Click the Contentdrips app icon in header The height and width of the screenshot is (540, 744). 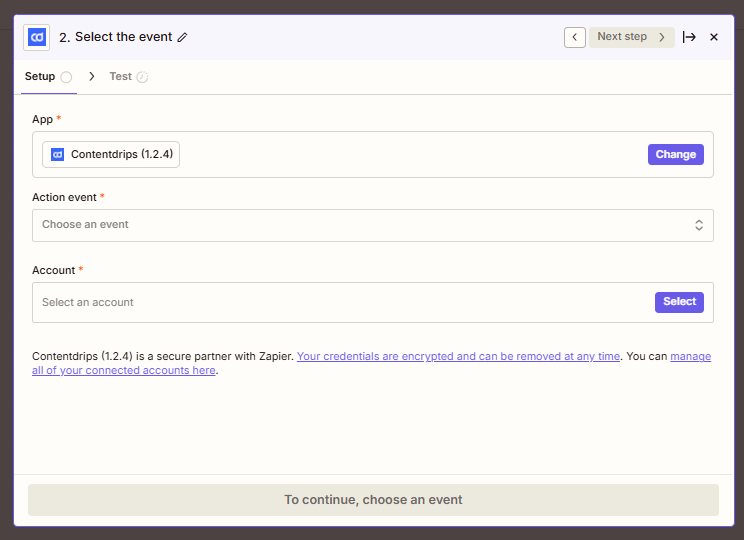(x=37, y=37)
